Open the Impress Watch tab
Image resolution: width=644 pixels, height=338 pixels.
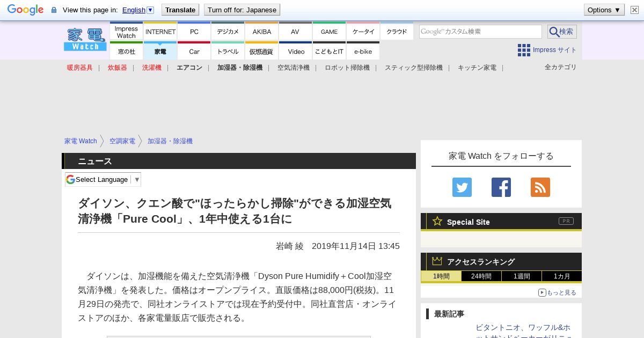126,31
